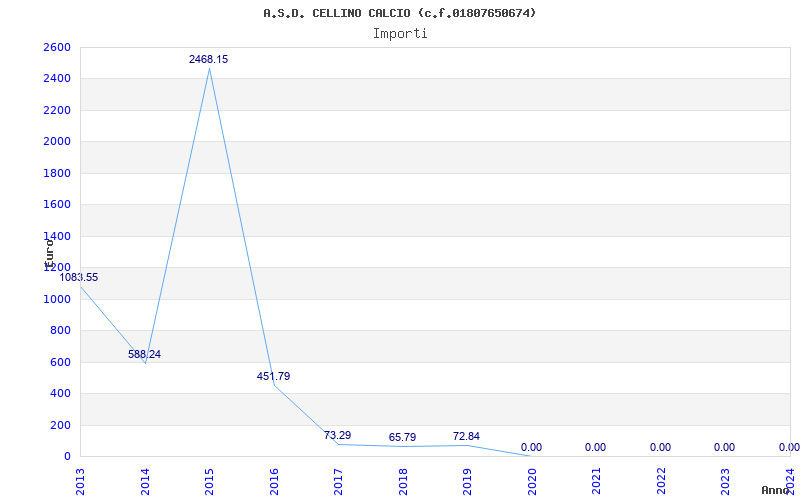
Task: Pick the 400 y-axis tick label
Action: pos(60,393)
